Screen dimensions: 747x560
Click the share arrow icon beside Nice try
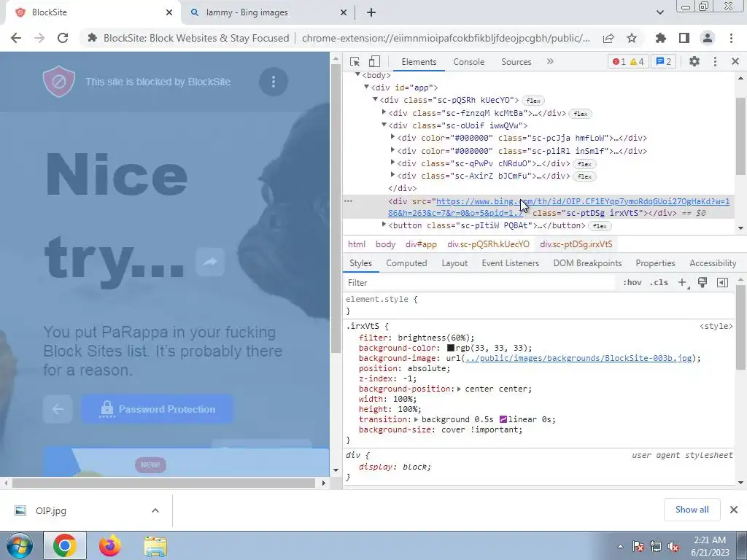210,262
